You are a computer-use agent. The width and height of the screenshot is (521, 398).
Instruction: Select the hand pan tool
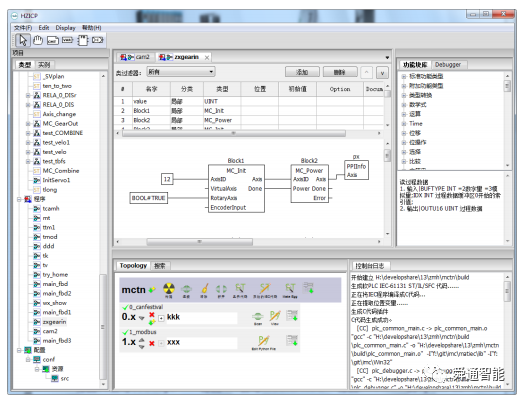(x=38, y=40)
